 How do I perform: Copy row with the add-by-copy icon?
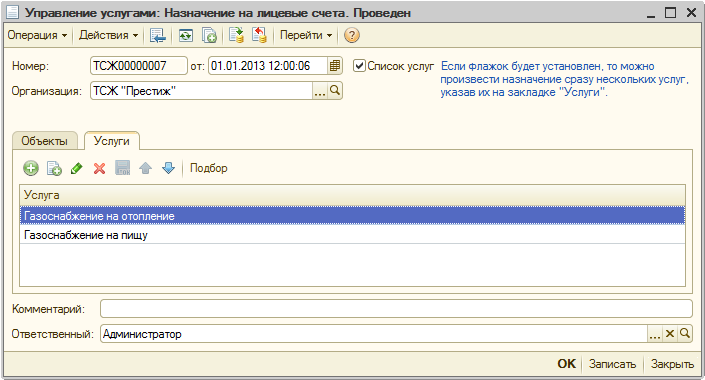pos(54,168)
